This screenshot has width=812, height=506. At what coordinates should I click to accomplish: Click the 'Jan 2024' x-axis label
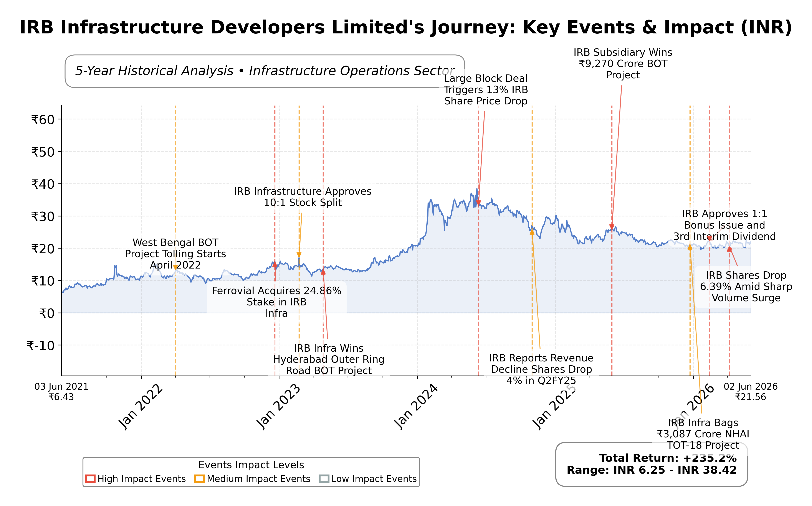416,406
